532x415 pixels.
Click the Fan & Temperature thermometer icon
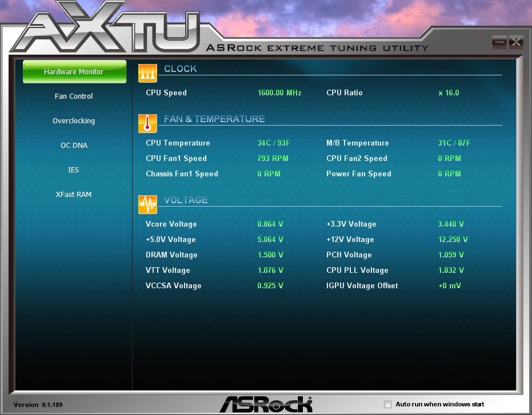(x=147, y=123)
